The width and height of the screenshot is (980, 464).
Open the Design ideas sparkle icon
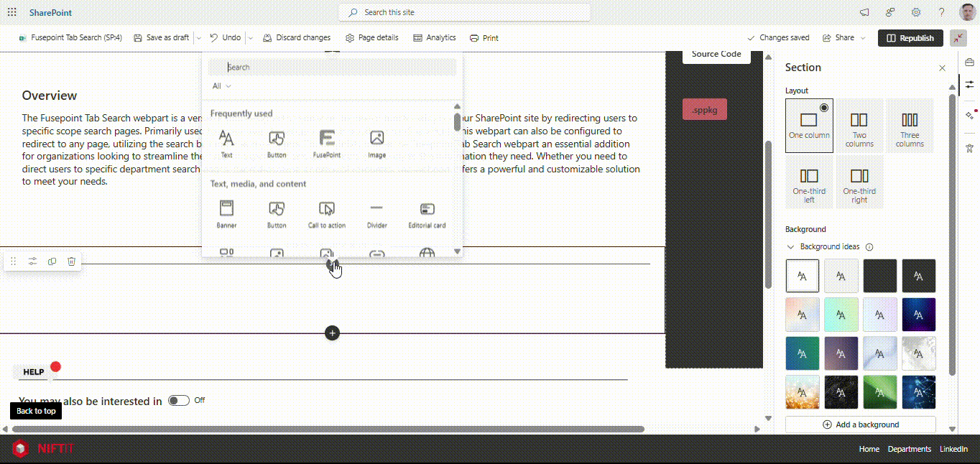pyautogui.click(x=969, y=115)
